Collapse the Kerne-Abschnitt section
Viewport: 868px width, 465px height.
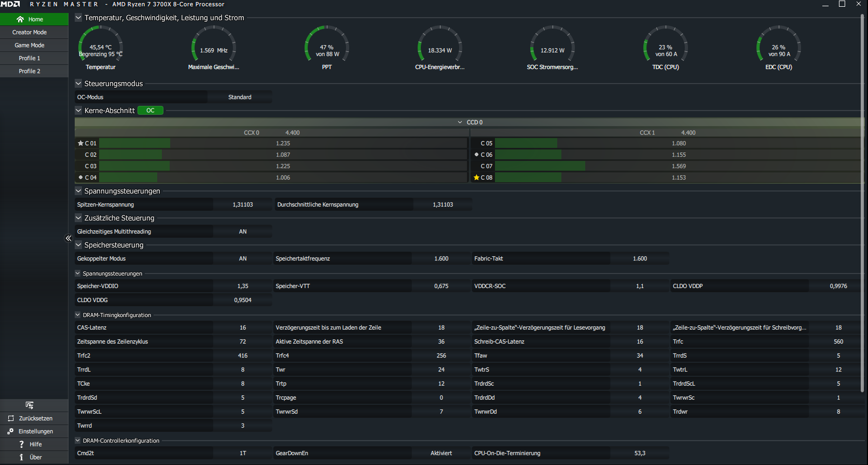(x=78, y=111)
